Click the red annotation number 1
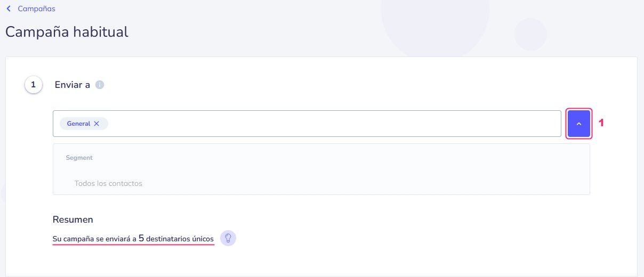The image size is (644, 277). point(601,123)
